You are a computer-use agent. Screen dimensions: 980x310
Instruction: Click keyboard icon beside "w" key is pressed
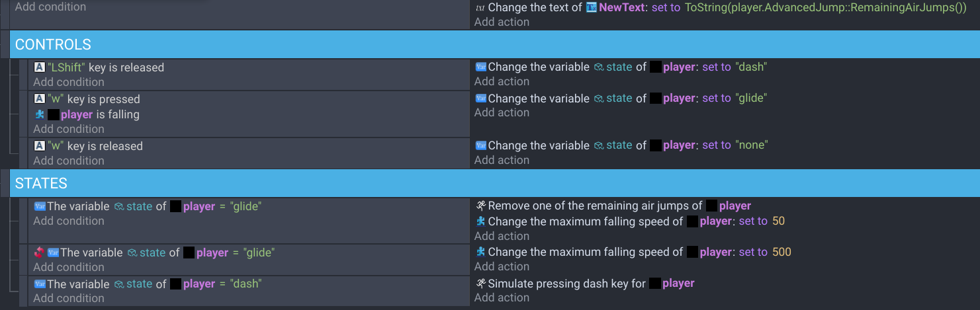39,99
